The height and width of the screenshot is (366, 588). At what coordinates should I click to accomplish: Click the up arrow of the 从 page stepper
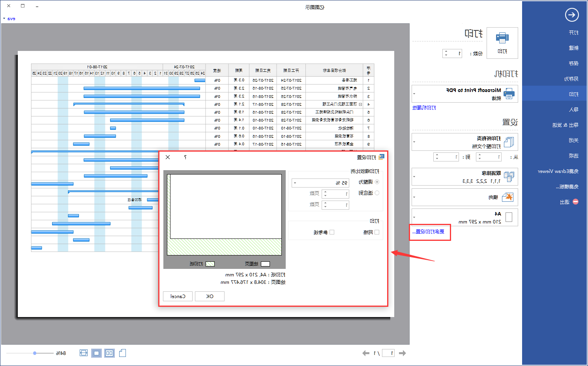[x=480, y=155]
